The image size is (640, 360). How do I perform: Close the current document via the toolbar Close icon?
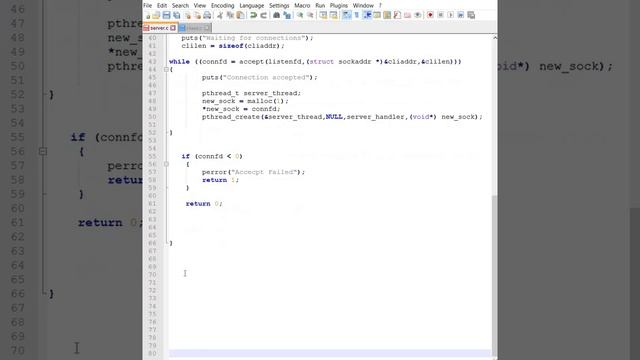coord(188,15)
